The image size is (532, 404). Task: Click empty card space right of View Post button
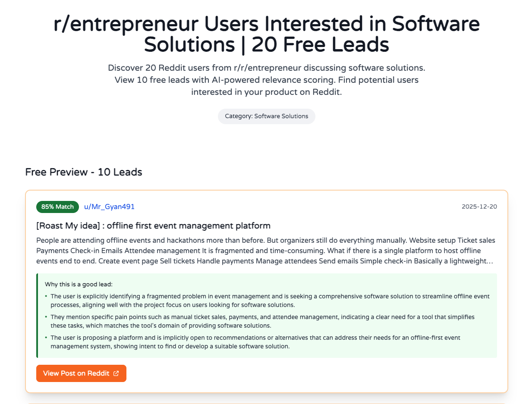coord(302,373)
